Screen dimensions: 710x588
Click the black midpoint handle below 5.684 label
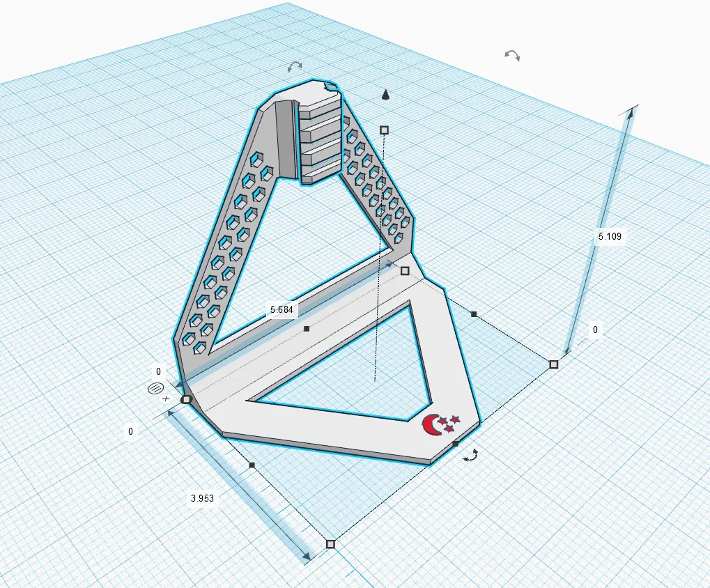pos(307,329)
